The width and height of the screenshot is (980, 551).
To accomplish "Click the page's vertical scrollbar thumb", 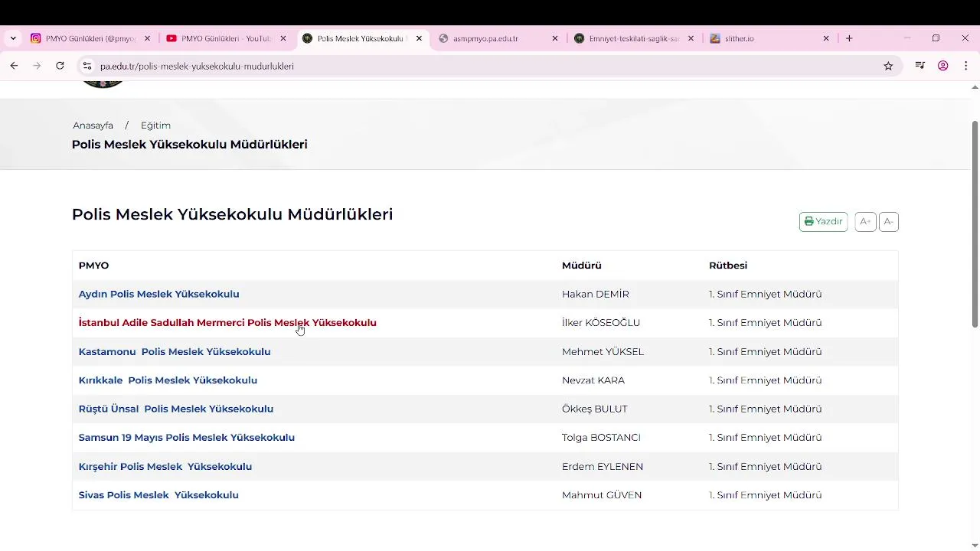I will pos(975,223).
